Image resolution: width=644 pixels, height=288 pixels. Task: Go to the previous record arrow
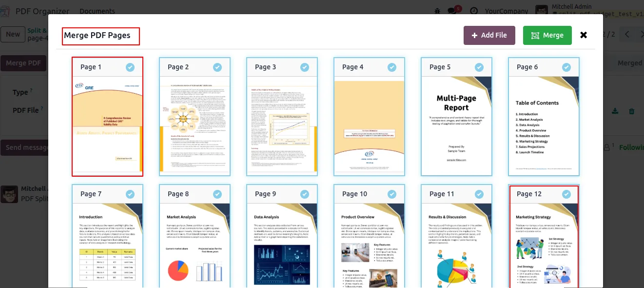(627, 34)
